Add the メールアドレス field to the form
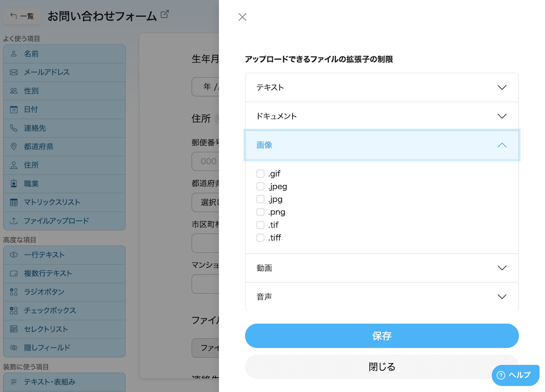This screenshot has width=545, height=392. click(x=64, y=72)
